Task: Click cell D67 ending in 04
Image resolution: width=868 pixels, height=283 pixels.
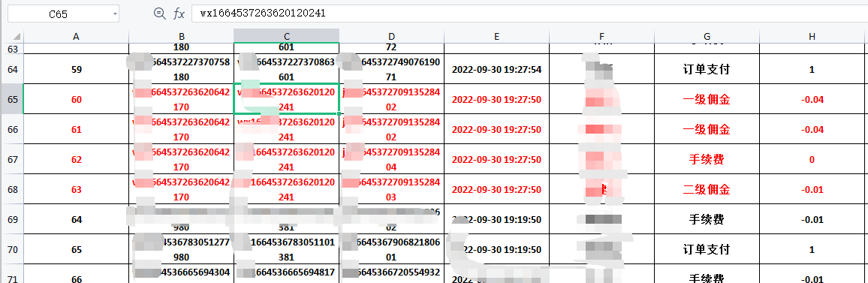Action: pos(391,159)
